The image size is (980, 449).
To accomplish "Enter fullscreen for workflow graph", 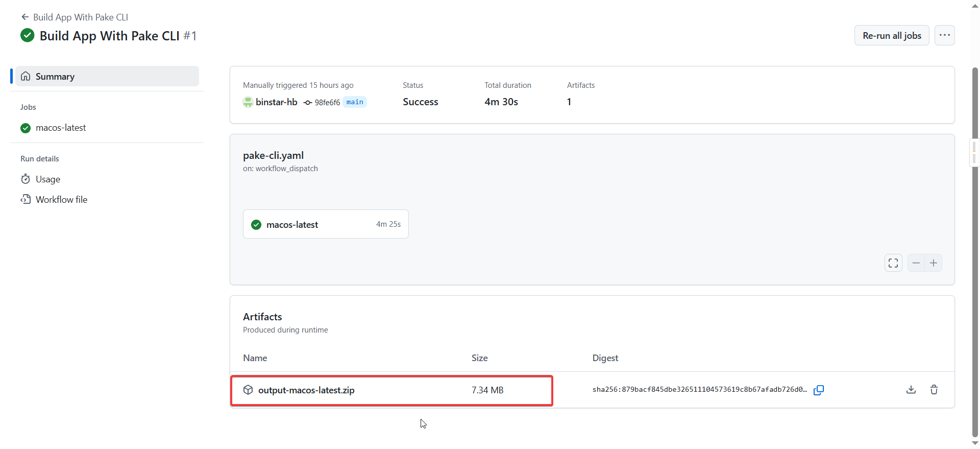I will point(893,263).
